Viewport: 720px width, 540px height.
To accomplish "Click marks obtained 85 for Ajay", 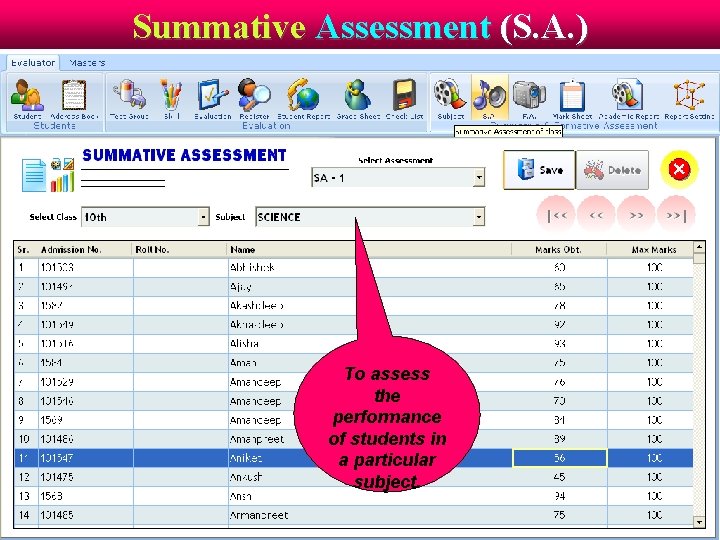I will coord(559,287).
